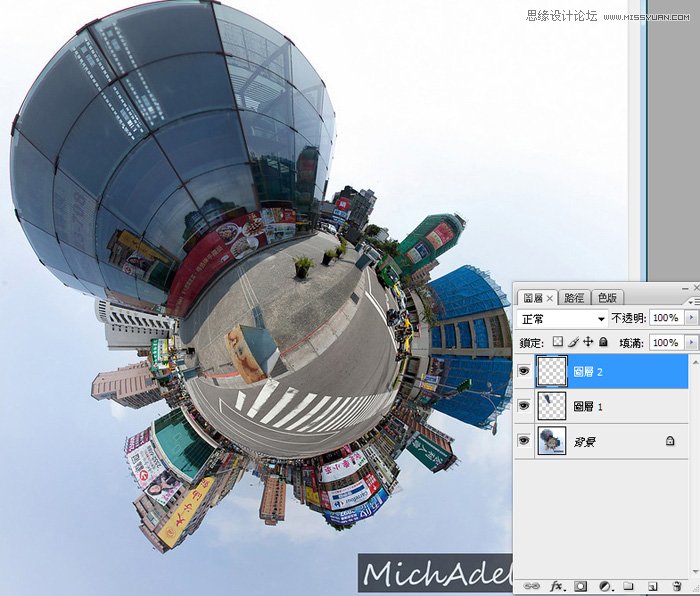The image size is (700, 596).
Task: Click the link layers icon
Action: (x=531, y=586)
